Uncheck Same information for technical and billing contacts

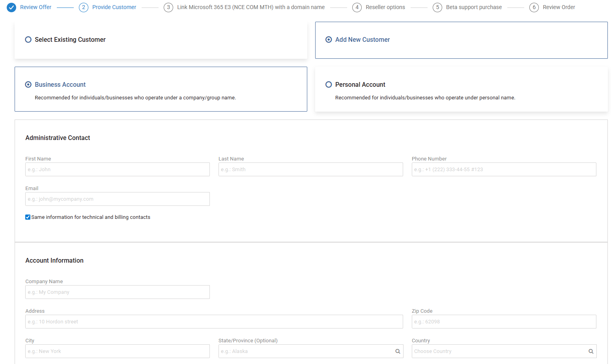[28, 217]
